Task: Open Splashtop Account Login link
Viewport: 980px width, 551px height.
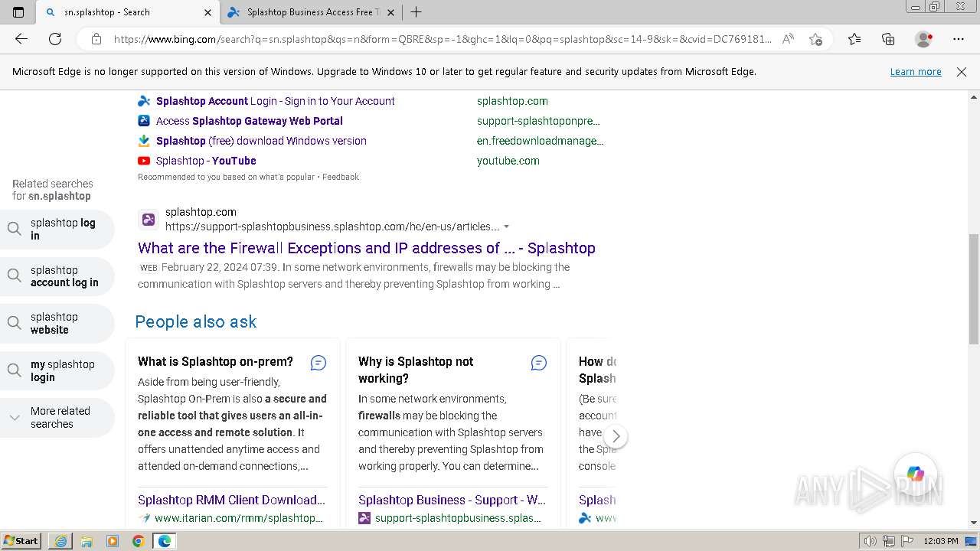Action: coord(276,101)
